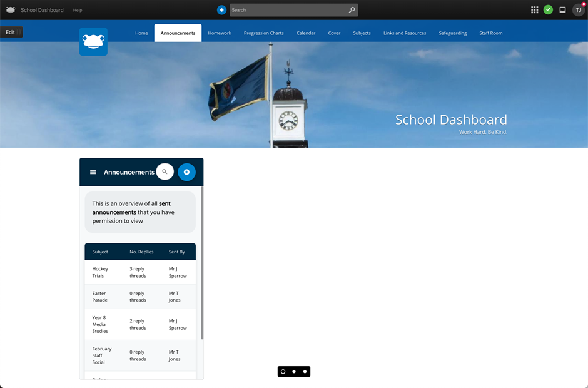
Task: Open the Hockey Trials announcement
Action: [100, 272]
